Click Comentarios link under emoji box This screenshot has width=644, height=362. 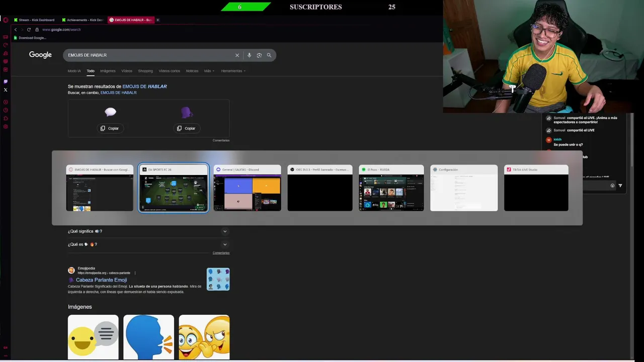(x=221, y=140)
